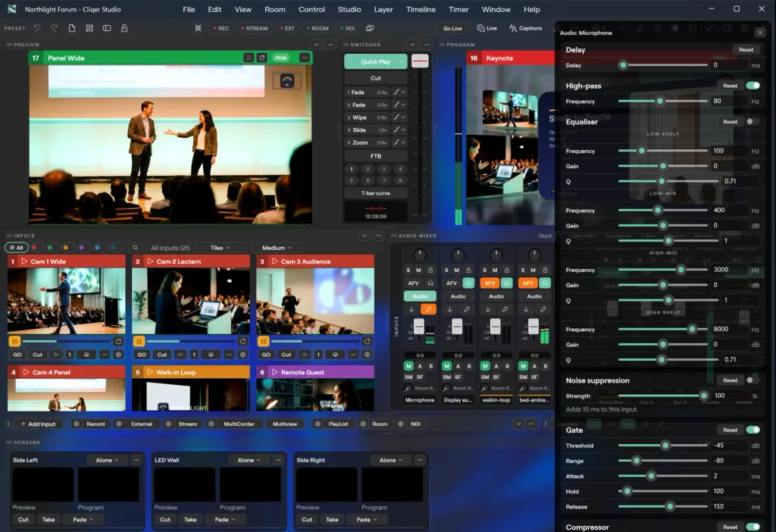This screenshot has height=532, width=776.
Task: Click the FTB button in the Switcher
Action: 376,156
